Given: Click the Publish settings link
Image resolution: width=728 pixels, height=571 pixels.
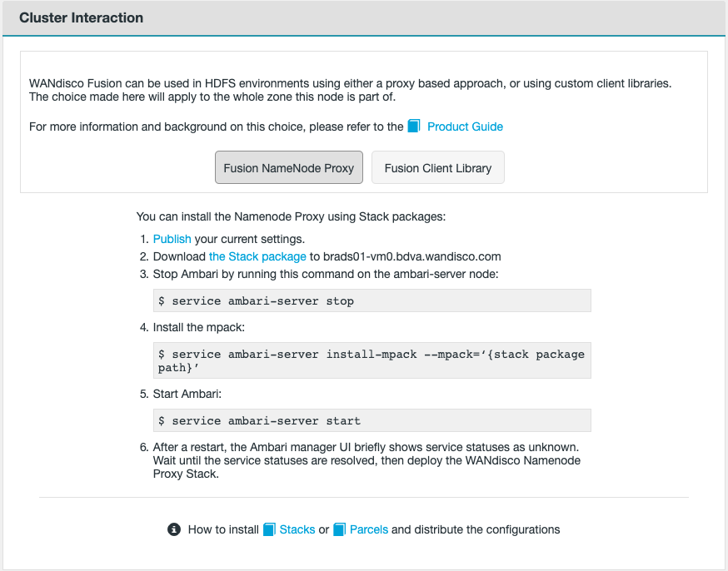Looking at the screenshot, I should pos(172,239).
